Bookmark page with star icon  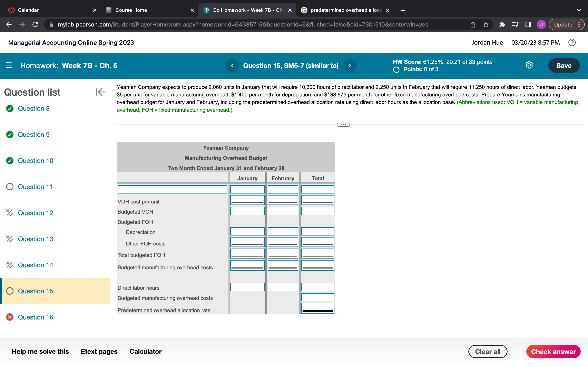pyautogui.click(x=486, y=24)
